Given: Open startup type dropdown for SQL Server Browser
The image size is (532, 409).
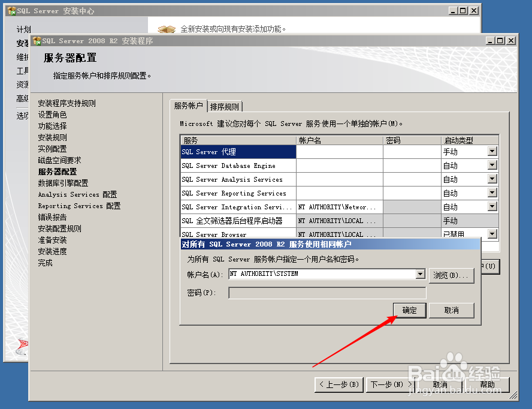Looking at the screenshot, I should 492,233.
